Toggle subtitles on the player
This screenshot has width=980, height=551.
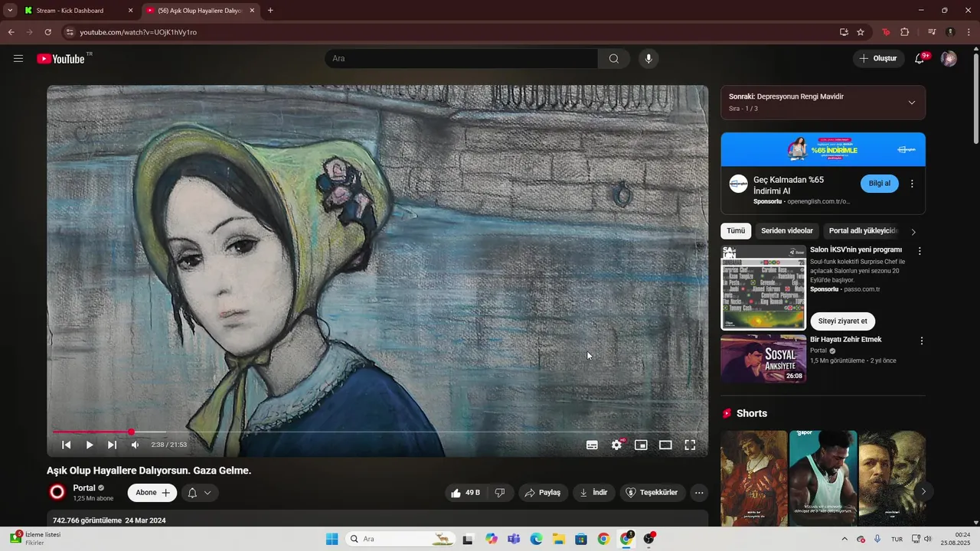click(592, 445)
